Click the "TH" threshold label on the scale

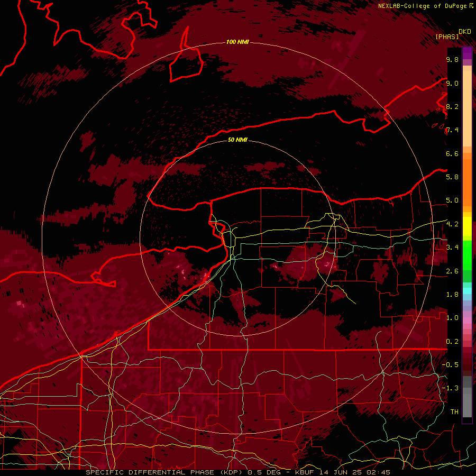point(454,412)
